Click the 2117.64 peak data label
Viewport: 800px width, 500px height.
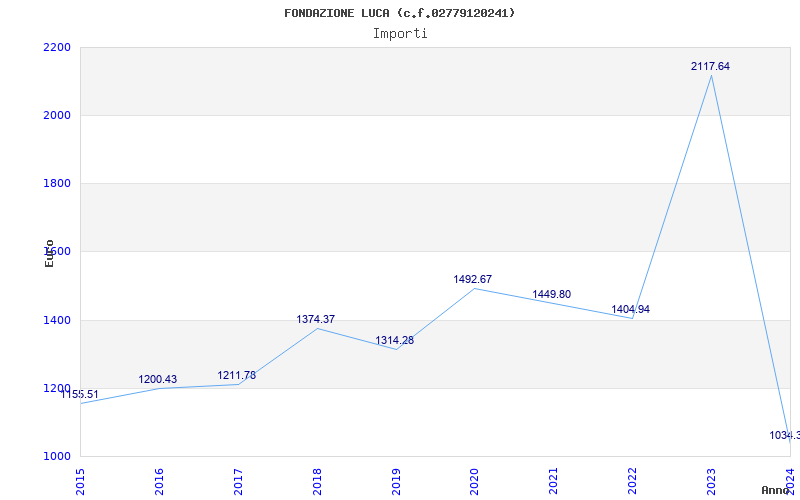[x=710, y=66]
